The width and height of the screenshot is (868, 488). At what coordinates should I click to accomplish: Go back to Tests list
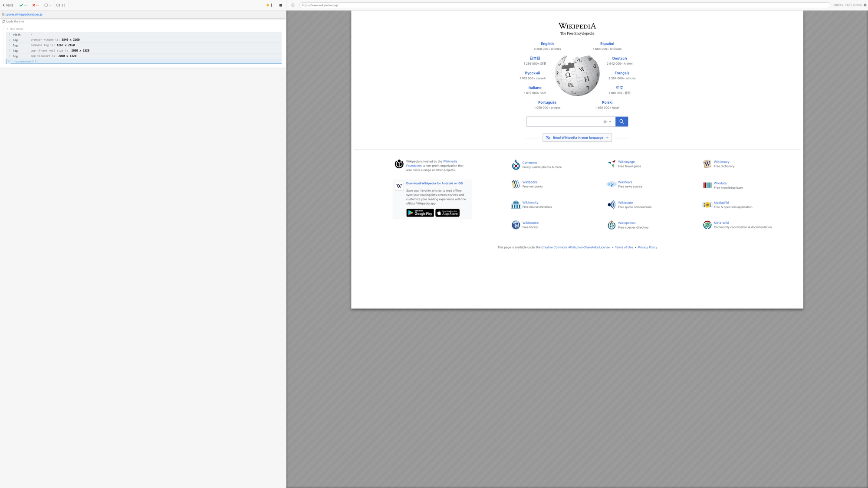pos(8,5)
